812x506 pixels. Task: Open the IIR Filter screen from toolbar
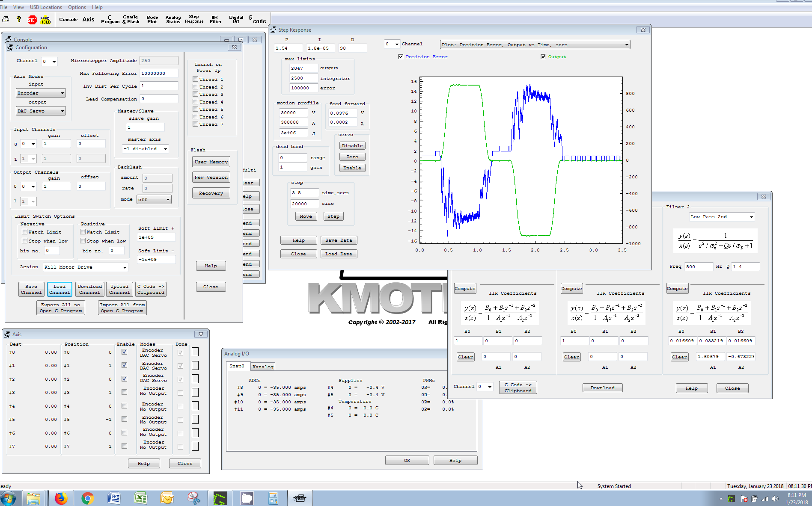click(x=215, y=20)
